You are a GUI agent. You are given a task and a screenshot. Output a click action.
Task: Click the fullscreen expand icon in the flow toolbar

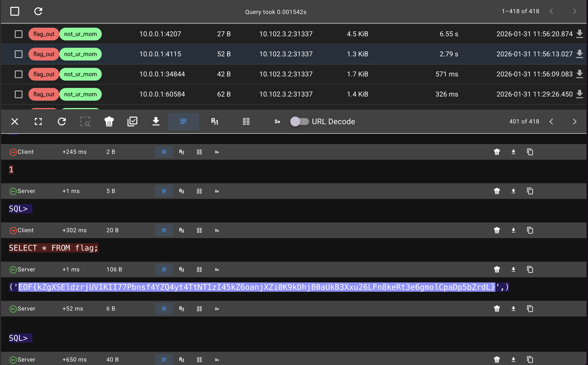pyautogui.click(x=38, y=122)
